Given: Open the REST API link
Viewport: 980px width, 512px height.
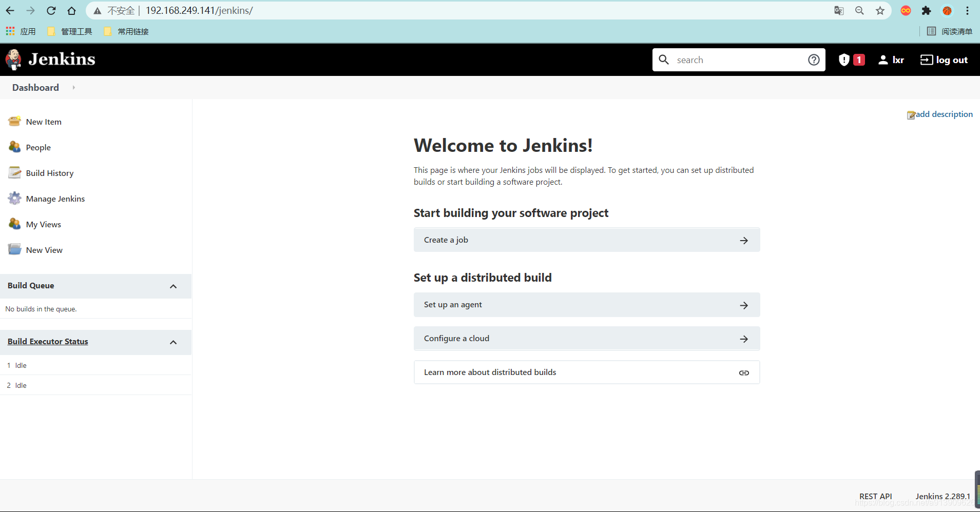Looking at the screenshot, I should (875, 496).
